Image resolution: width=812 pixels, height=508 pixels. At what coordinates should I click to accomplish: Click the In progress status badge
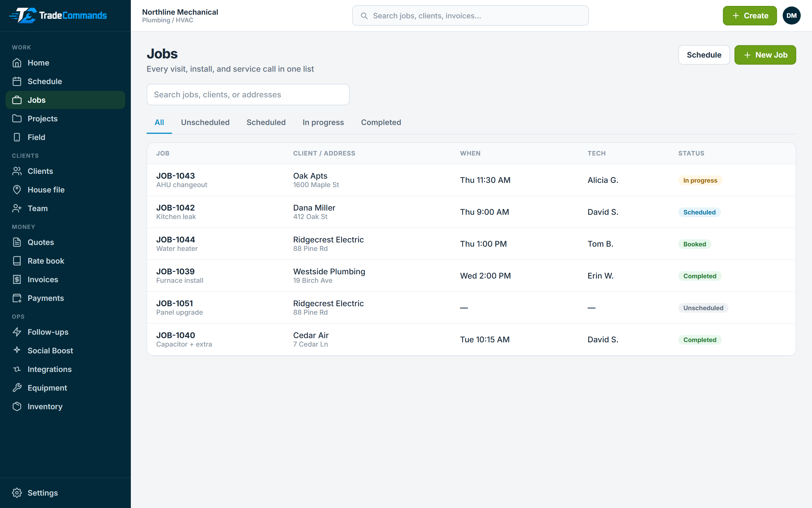(700, 180)
